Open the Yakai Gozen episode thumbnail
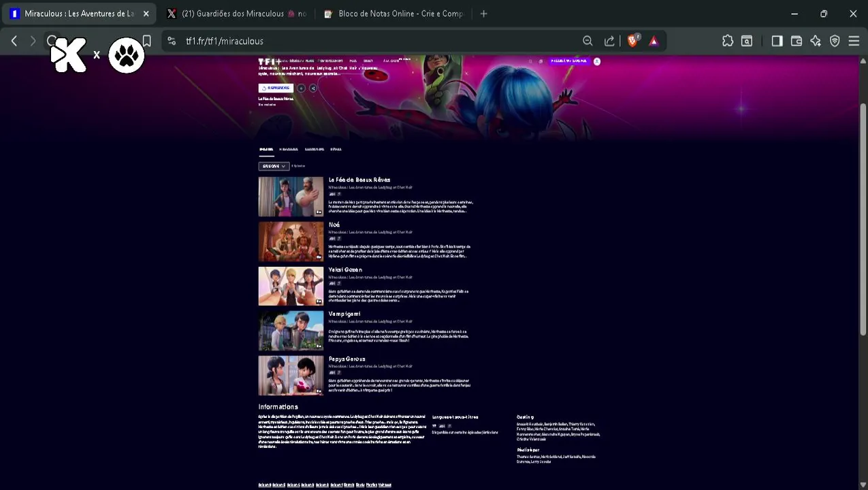Image resolution: width=868 pixels, height=490 pixels. 291,287
